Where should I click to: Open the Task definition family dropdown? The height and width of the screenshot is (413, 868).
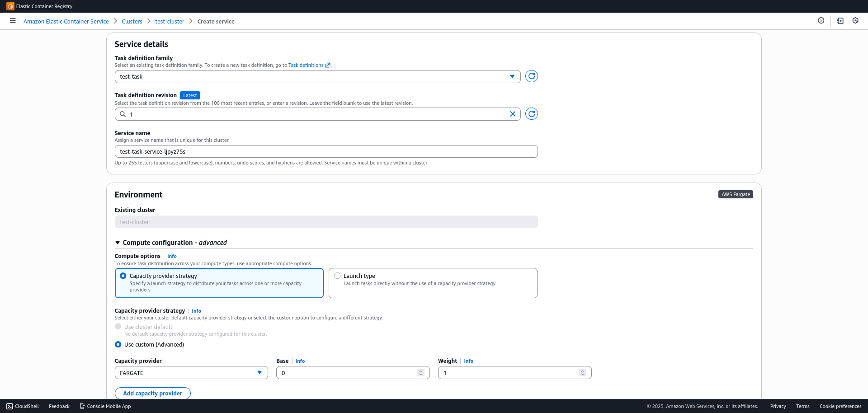point(512,76)
